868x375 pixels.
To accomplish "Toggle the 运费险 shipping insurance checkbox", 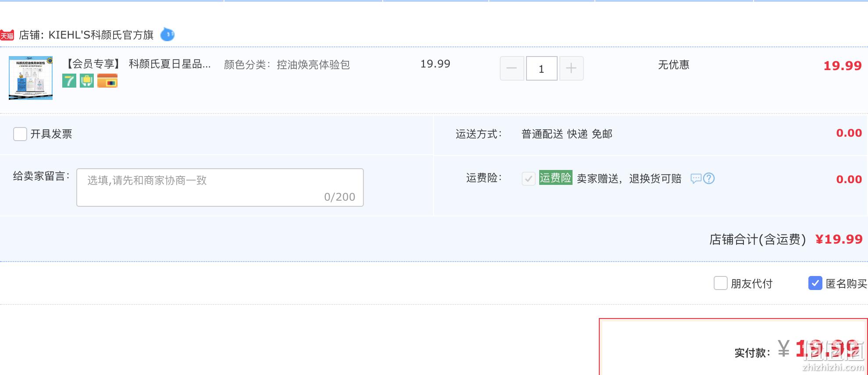I will 529,178.
